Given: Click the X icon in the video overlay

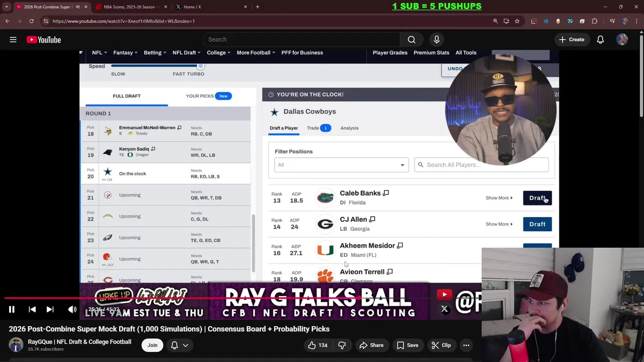Looking at the screenshot, I should point(445,309).
